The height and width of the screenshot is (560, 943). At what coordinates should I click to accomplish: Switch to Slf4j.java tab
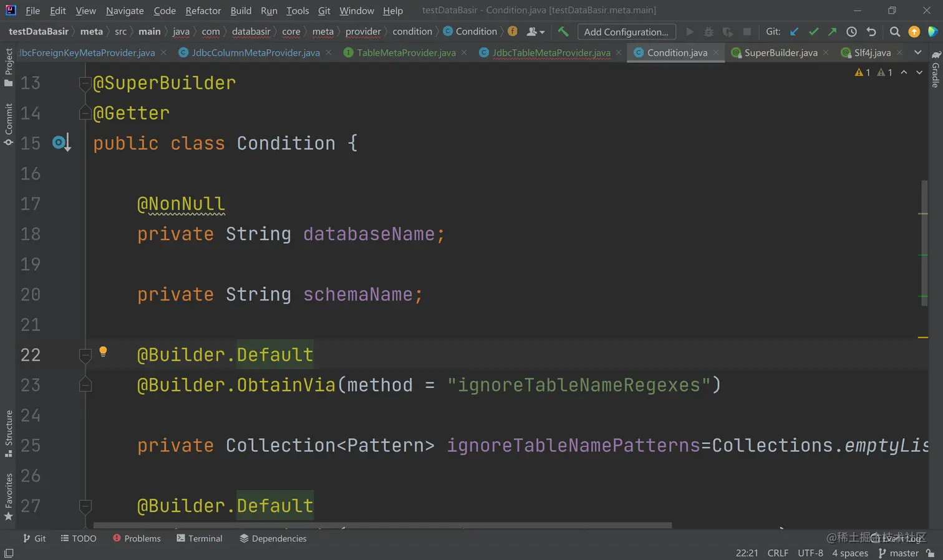(x=873, y=52)
